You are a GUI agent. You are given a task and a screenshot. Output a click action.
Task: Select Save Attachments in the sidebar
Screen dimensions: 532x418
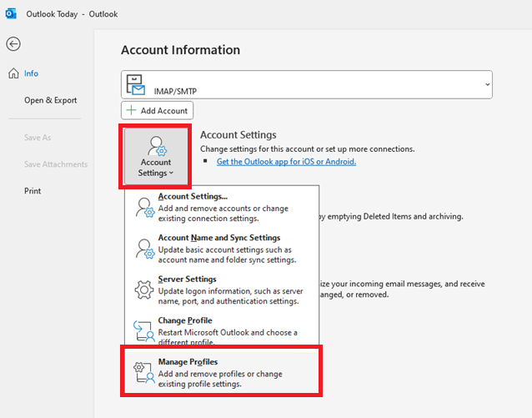point(56,164)
